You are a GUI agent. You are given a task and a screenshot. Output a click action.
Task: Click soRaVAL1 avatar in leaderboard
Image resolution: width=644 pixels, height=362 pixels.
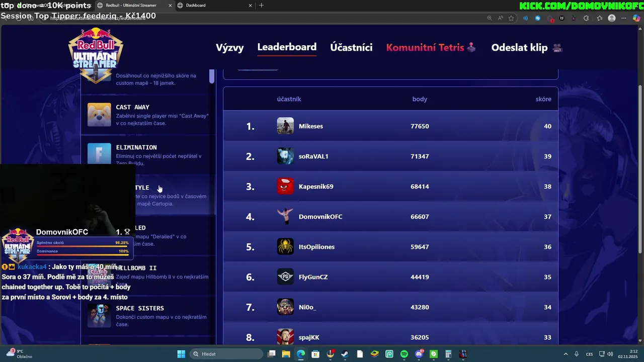pyautogui.click(x=285, y=156)
